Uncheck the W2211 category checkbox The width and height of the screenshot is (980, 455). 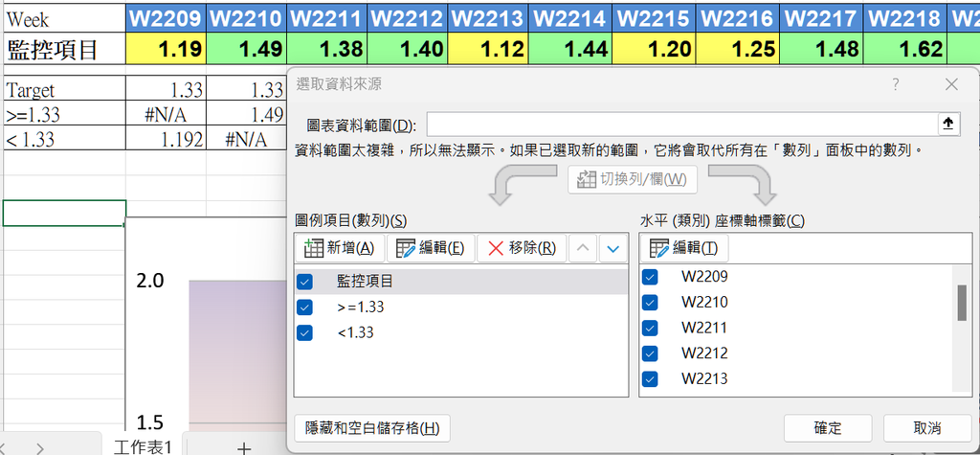pos(650,328)
